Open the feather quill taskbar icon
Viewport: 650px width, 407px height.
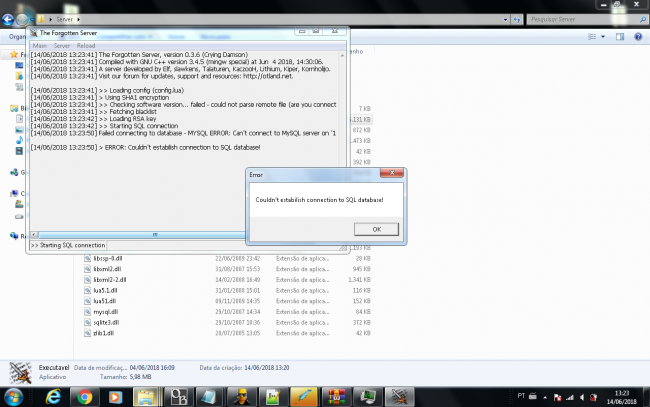(304, 397)
